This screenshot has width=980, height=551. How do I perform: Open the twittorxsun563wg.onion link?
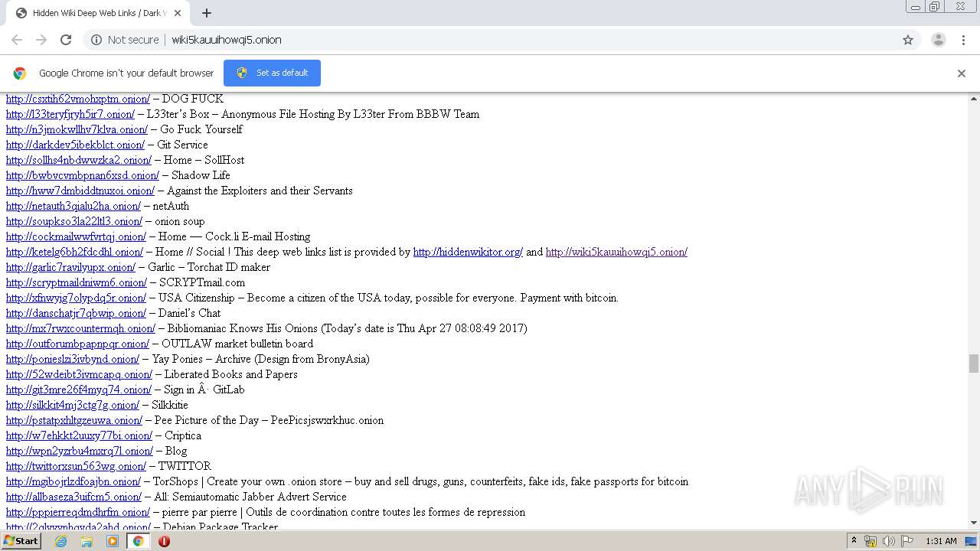pos(76,466)
